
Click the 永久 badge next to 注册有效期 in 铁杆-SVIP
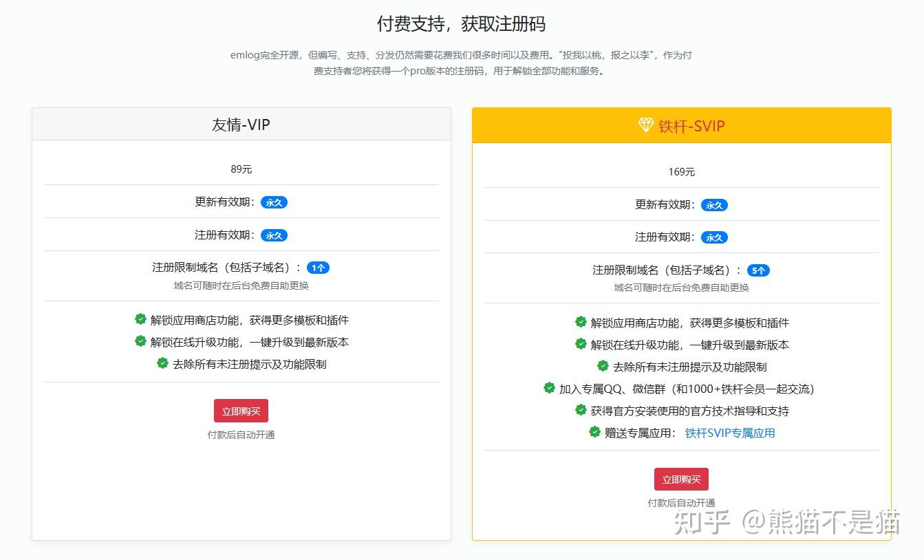(714, 237)
